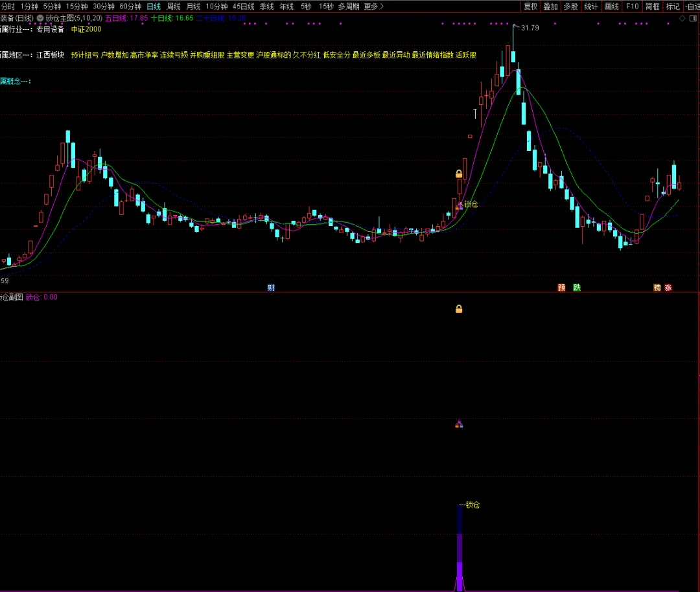The image size is (700, 592).
Task: Click the lock icon in sub-chart
Action: (459, 309)
